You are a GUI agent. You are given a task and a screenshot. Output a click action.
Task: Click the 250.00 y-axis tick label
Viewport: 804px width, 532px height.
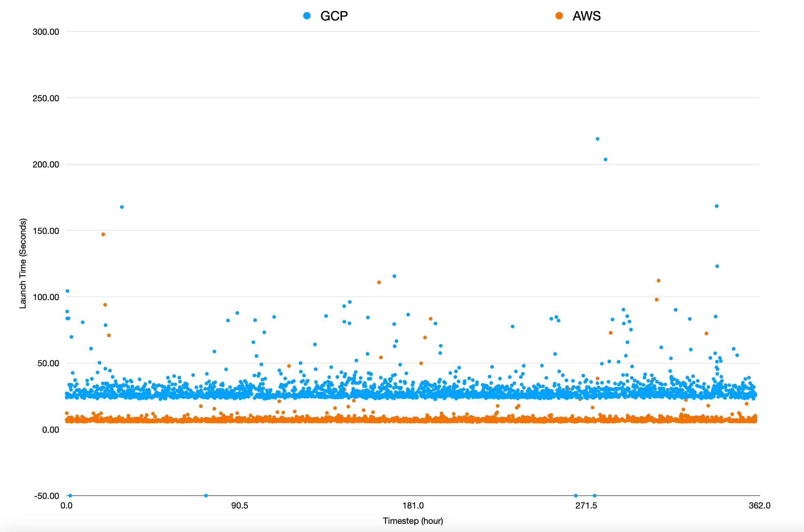[x=46, y=98]
